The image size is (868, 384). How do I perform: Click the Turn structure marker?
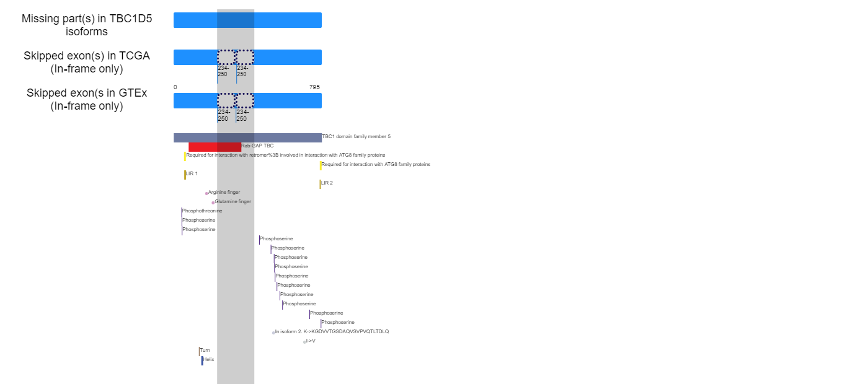click(x=199, y=351)
